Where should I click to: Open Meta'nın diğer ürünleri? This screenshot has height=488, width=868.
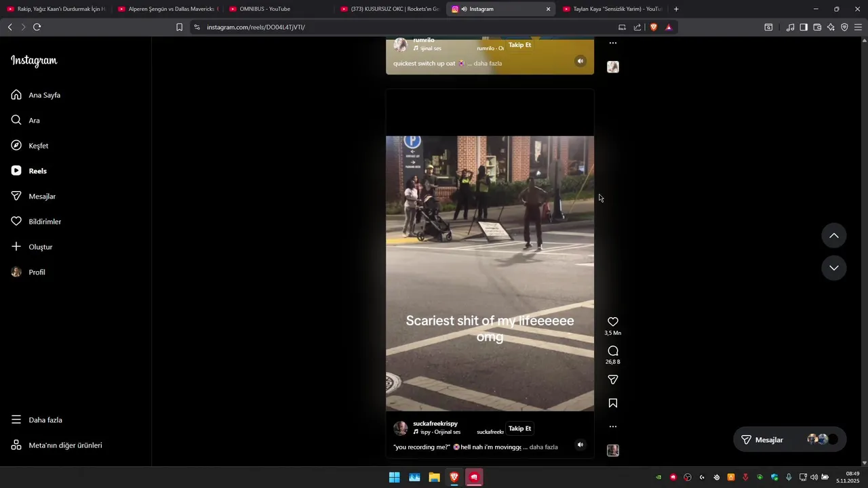[x=57, y=445]
